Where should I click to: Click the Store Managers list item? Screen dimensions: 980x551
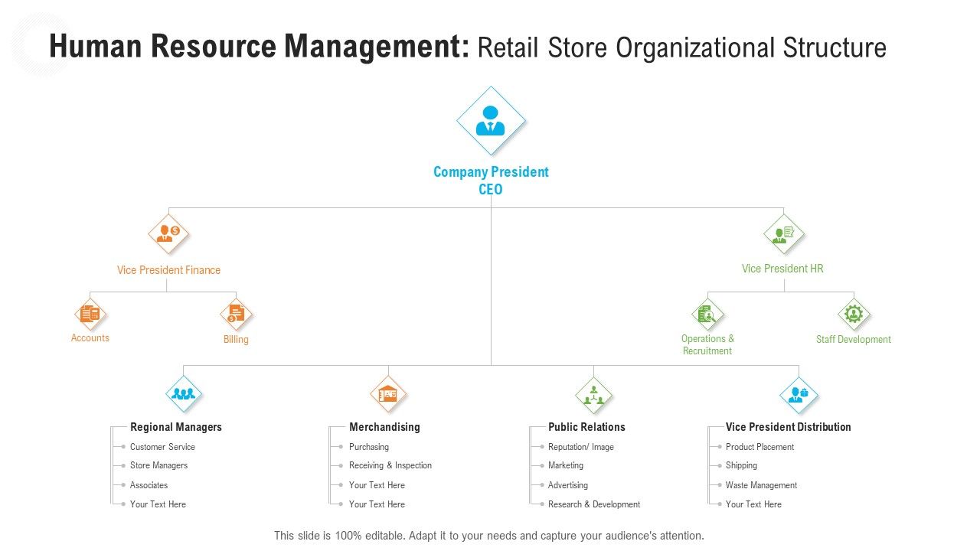[158, 465]
